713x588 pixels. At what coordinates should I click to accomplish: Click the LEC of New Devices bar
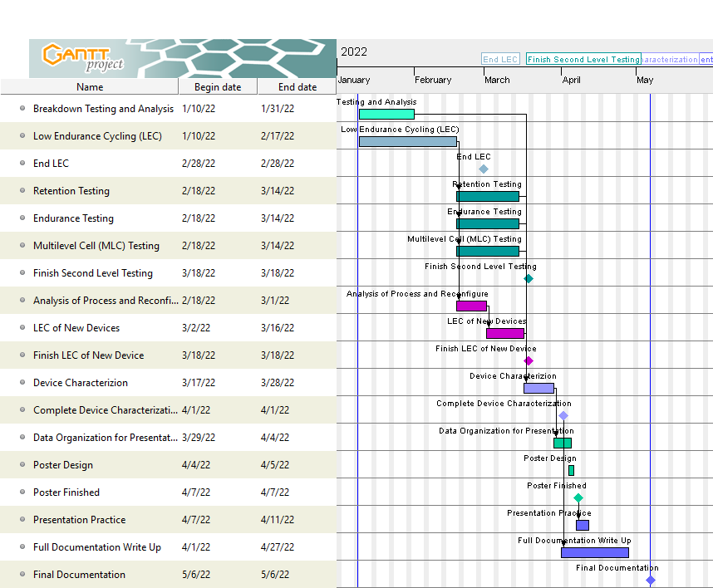point(505,333)
